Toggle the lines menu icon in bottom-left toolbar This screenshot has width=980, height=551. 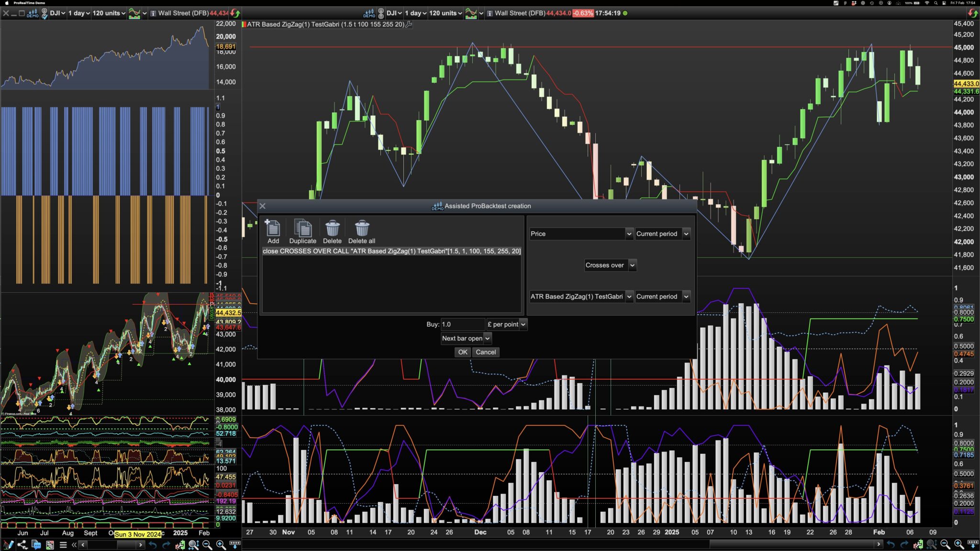(x=63, y=544)
